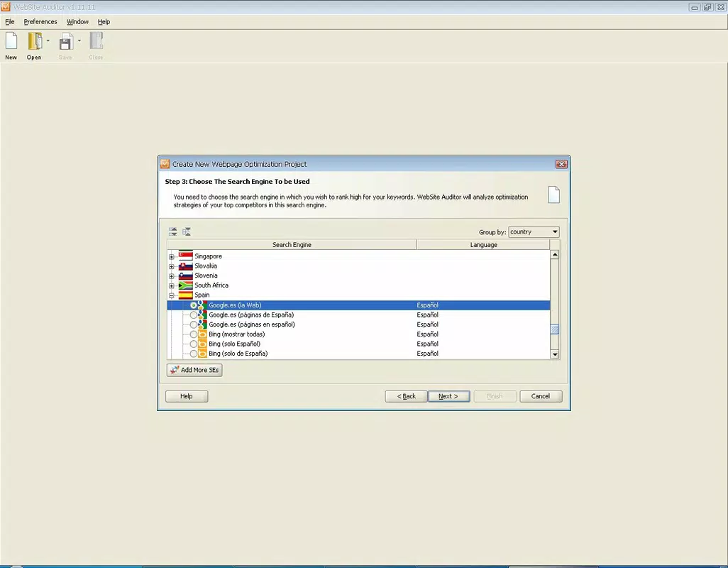
Task: Click the Spain flag icon
Action: [186, 295]
